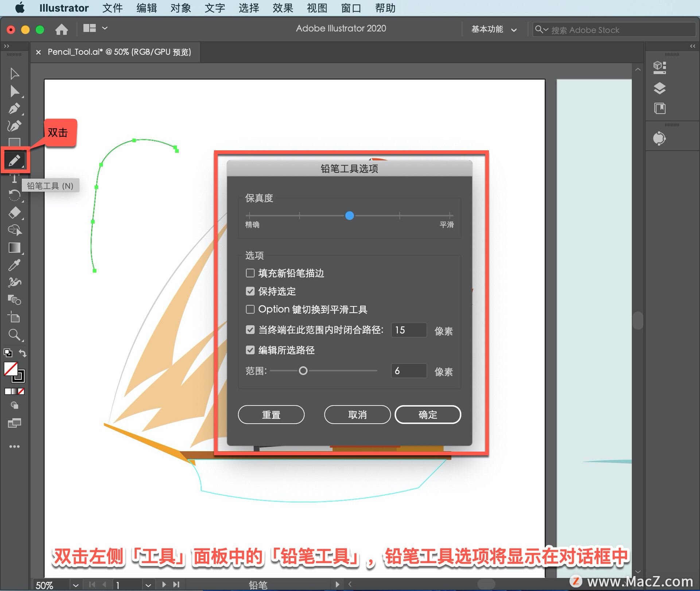
Task: Open the 文件 menu
Action: [x=112, y=8]
